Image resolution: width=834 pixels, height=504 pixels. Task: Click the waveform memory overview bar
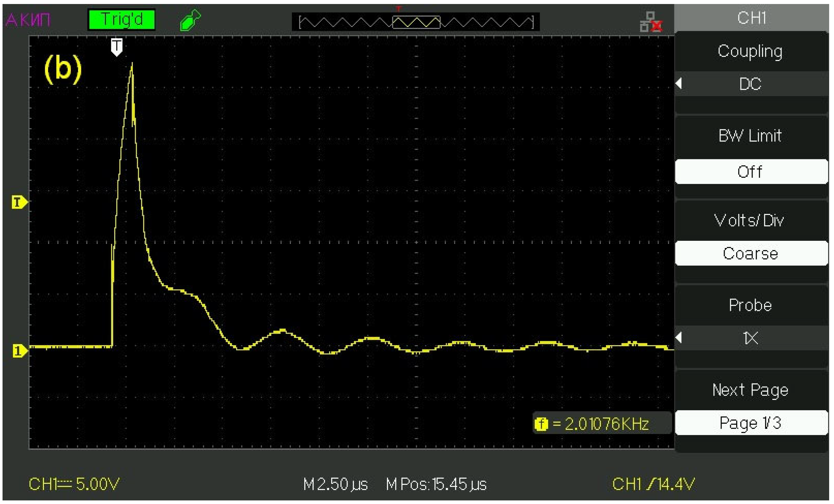coord(416,22)
